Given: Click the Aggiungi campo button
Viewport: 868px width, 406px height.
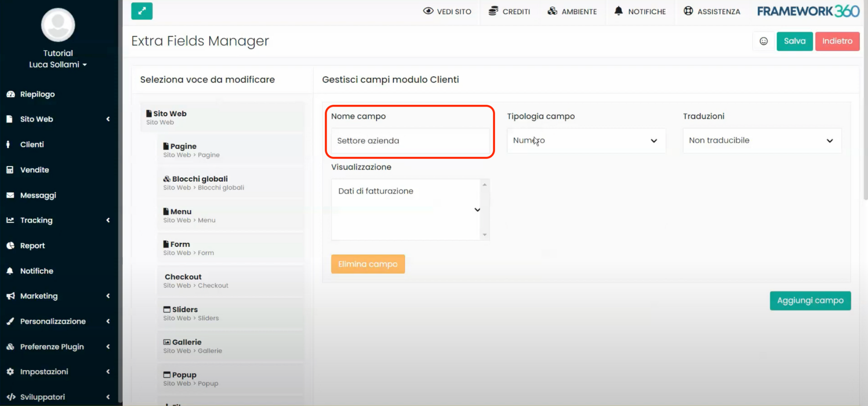Looking at the screenshot, I should [x=810, y=301].
